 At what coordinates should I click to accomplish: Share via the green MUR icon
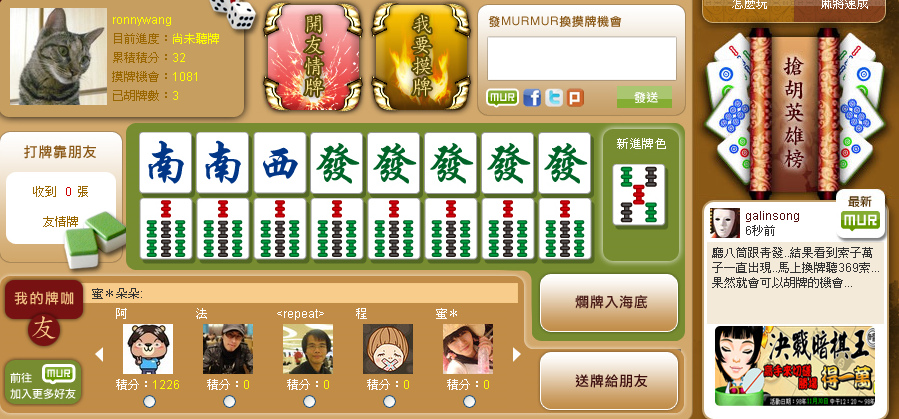[502, 97]
